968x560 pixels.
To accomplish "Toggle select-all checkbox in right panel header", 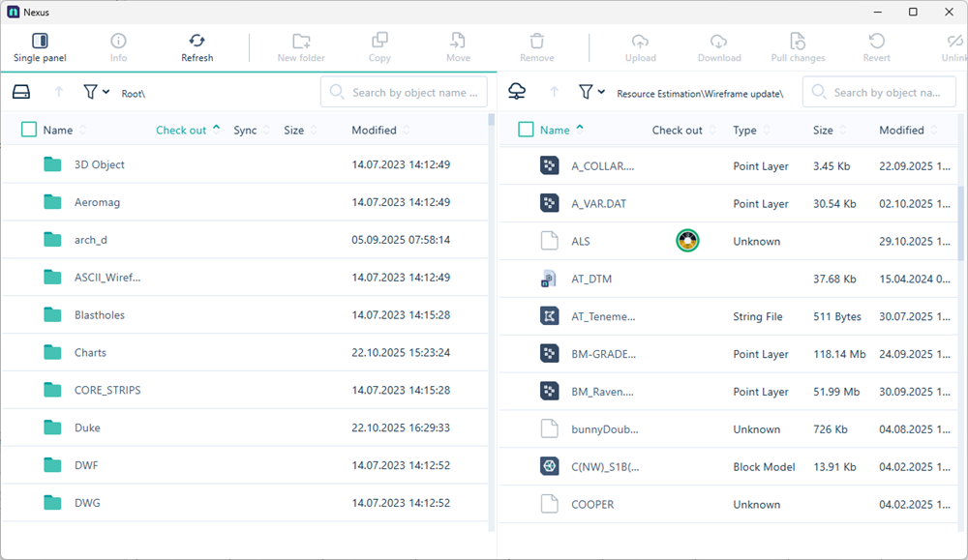I will tap(526, 130).
